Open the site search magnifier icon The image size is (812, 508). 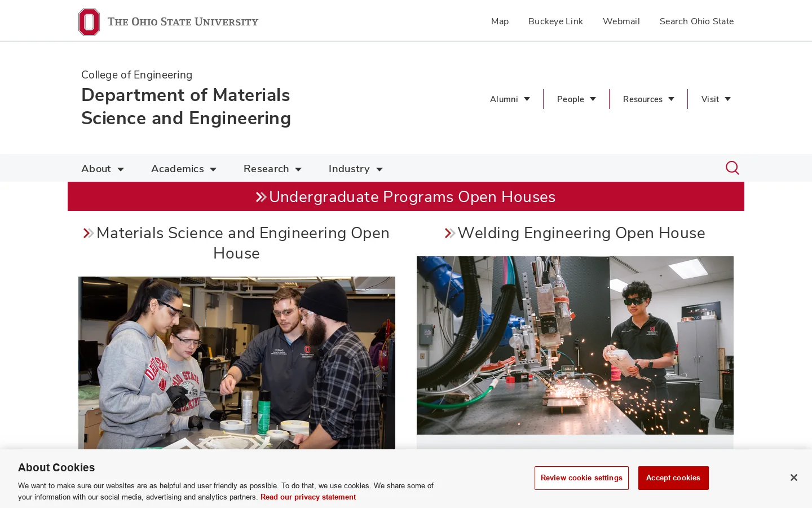pyautogui.click(x=732, y=168)
